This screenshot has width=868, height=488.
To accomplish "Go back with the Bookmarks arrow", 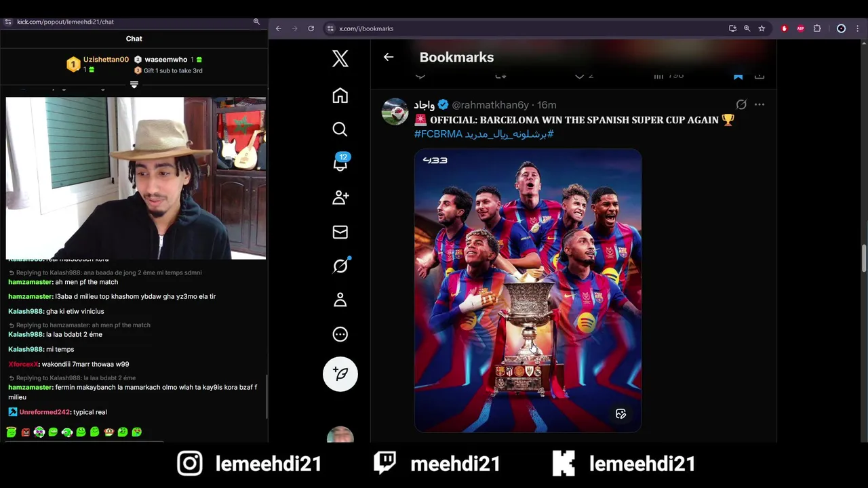I will point(389,57).
